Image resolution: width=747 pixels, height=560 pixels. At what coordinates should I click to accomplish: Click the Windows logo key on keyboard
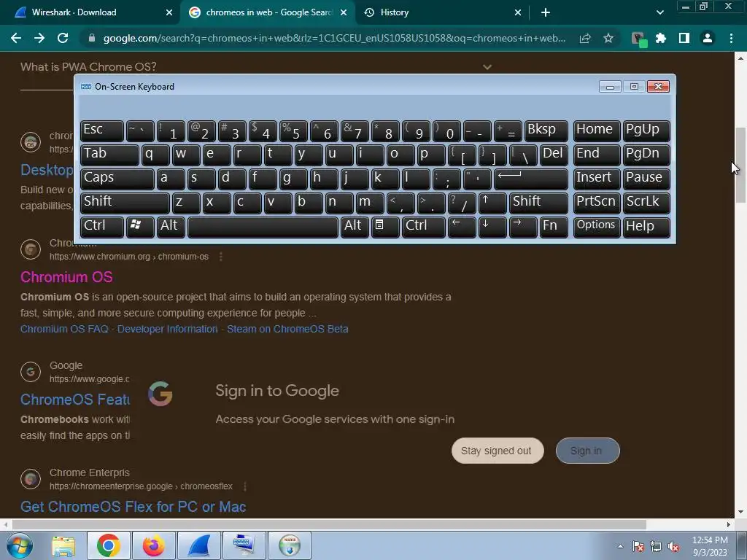(x=140, y=227)
